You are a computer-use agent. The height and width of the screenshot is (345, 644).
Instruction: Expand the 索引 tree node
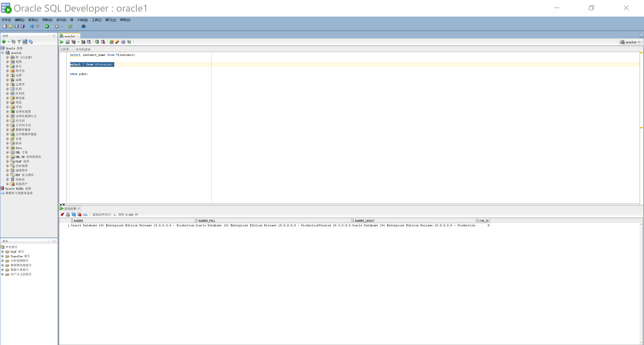click(8, 66)
